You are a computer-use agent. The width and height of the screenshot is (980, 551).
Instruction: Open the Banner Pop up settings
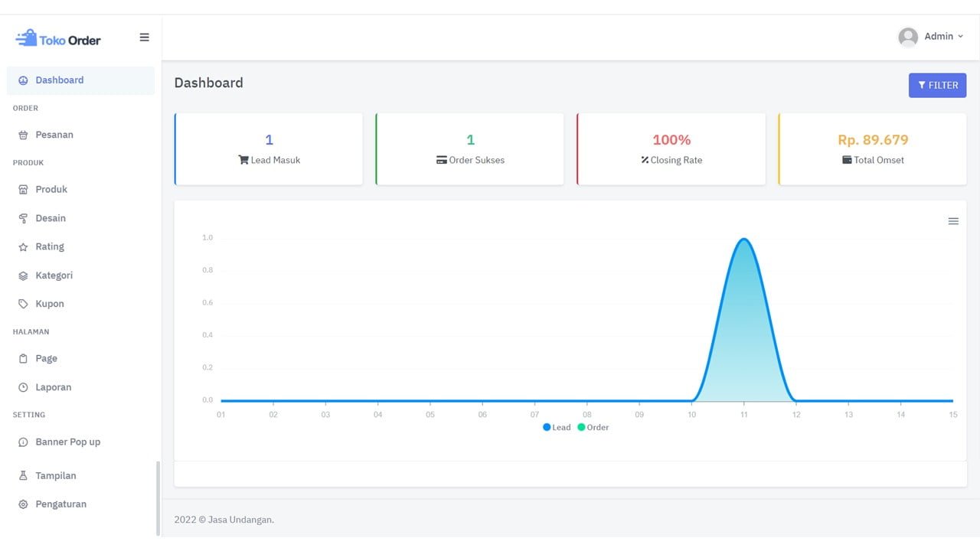67,442
